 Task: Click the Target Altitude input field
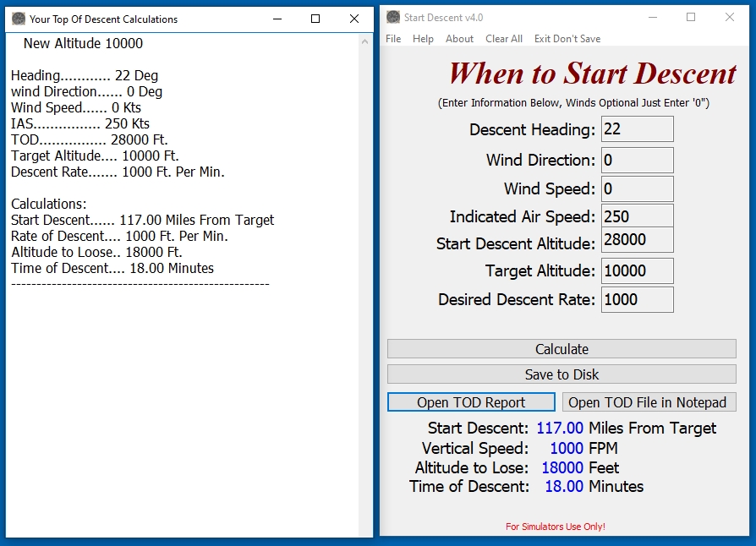point(637,271)
